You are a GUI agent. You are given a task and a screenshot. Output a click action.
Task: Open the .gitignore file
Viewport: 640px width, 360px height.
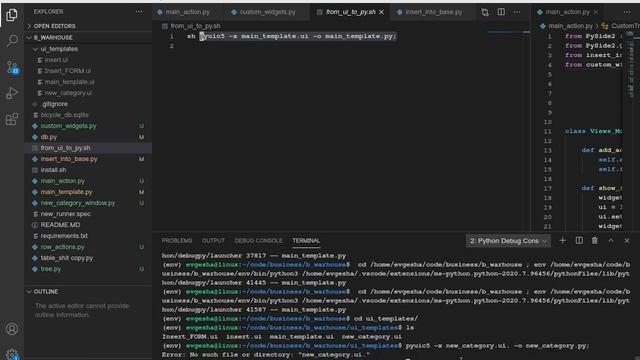tap(88, 104)
